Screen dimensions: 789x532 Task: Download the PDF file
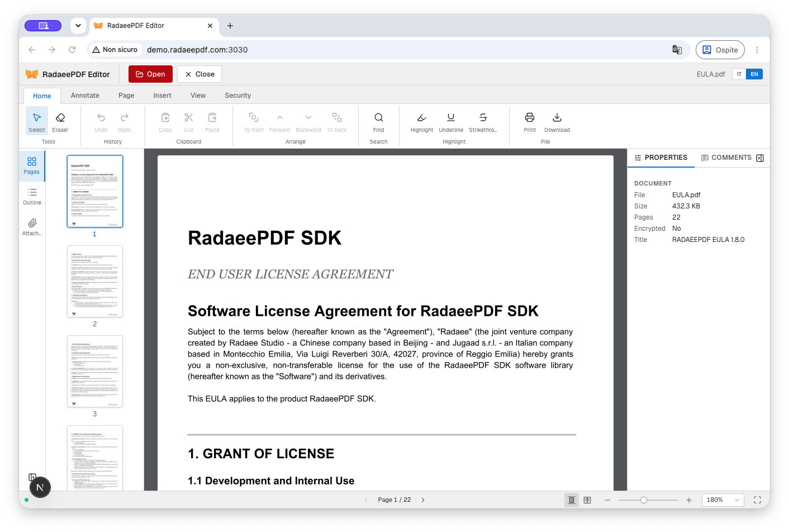click(x=557, y=121)
